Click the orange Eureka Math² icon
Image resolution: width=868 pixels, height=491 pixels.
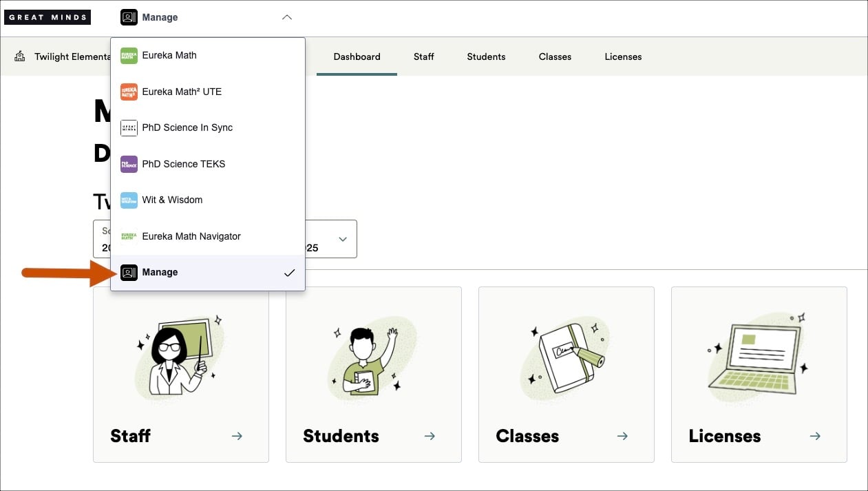[129, 92]
